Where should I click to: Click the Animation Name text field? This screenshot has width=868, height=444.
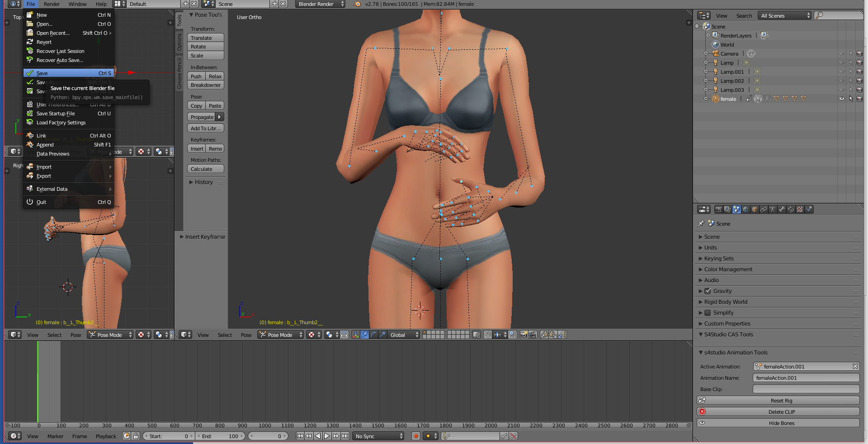(x=806, y=378)
